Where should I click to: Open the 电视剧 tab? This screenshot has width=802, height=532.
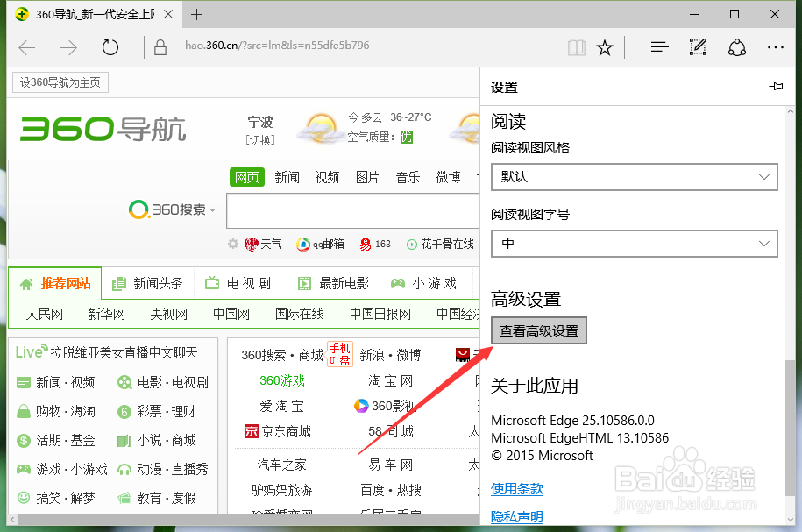click(x=238, y=283)
